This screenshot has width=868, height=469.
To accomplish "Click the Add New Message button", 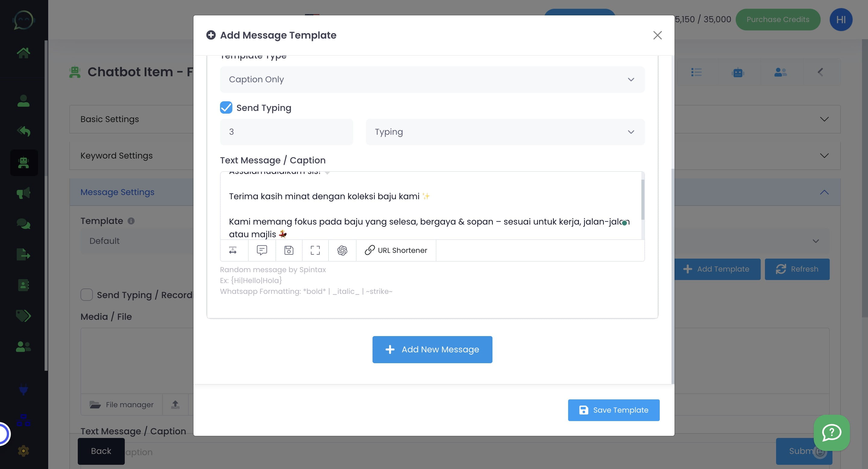I will tap(432, 349).
